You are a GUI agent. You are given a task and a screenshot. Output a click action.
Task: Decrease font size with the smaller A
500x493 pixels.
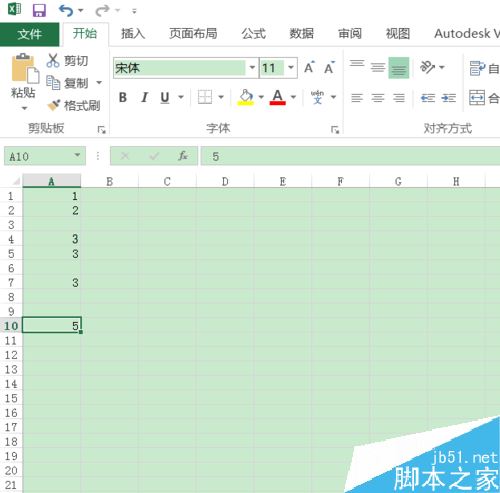point(330,67)
